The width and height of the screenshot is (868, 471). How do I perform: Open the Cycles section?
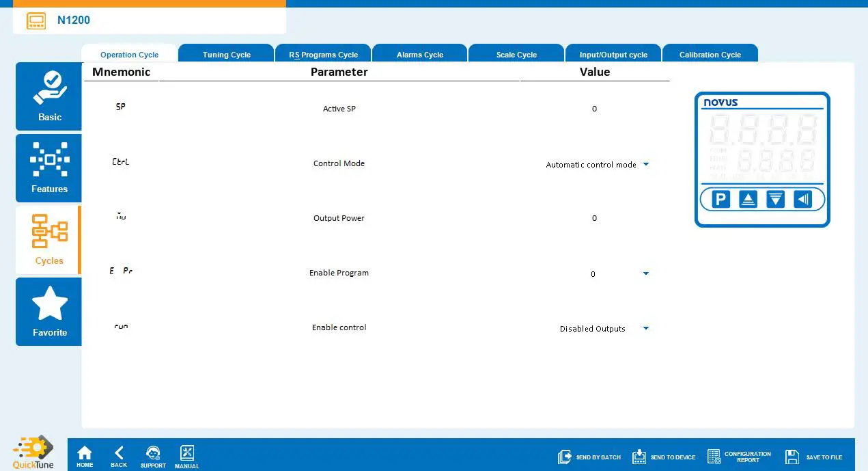click(48, 239)
